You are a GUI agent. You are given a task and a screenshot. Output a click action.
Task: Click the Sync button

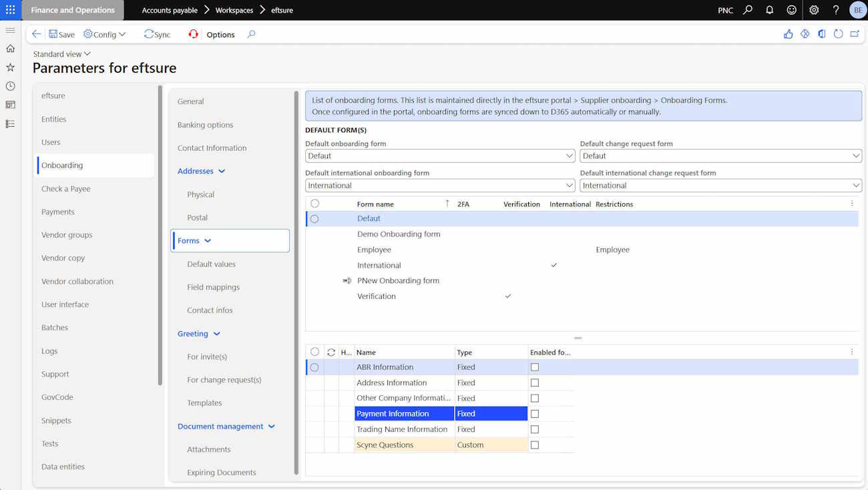(x=158, y=34)
